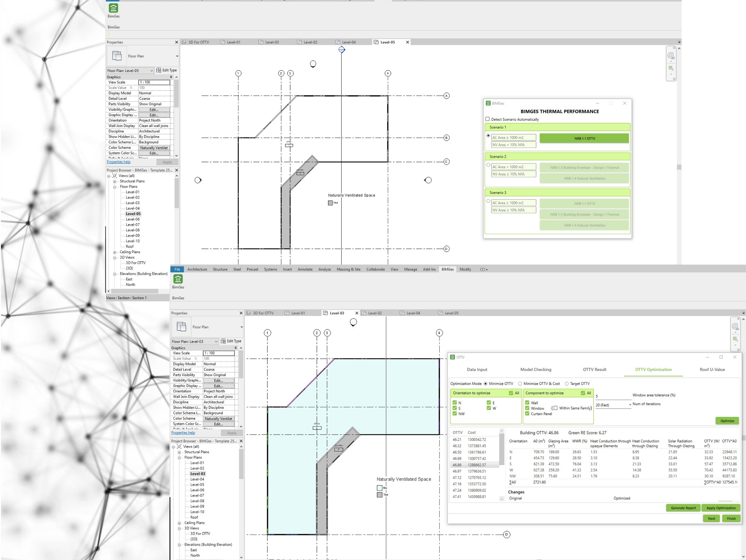The width and height of the screenshot is (746, 560).
Task: Click the BimGes ribbon icon in lower window
Action: (178, 279)
